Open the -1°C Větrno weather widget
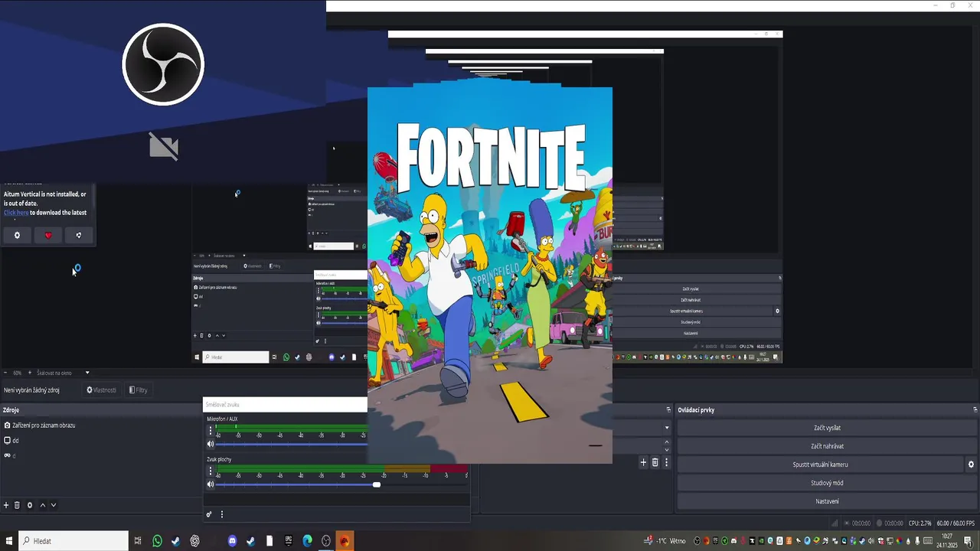The width and height of the screenshot is (980, 551). point(666,541)
